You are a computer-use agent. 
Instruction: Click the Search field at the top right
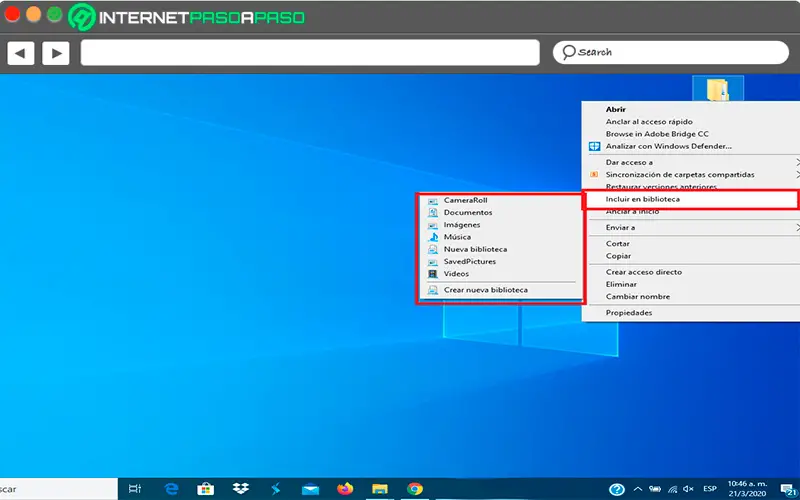(x=671, y=53)
